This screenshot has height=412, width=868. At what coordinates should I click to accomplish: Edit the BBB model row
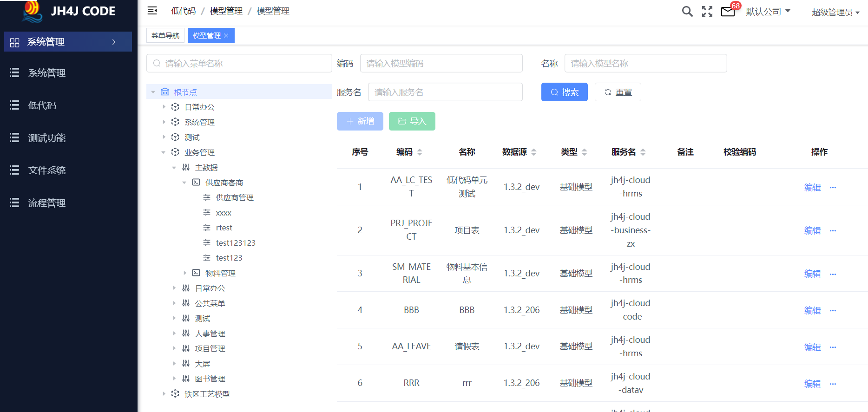tap(813, 310)
